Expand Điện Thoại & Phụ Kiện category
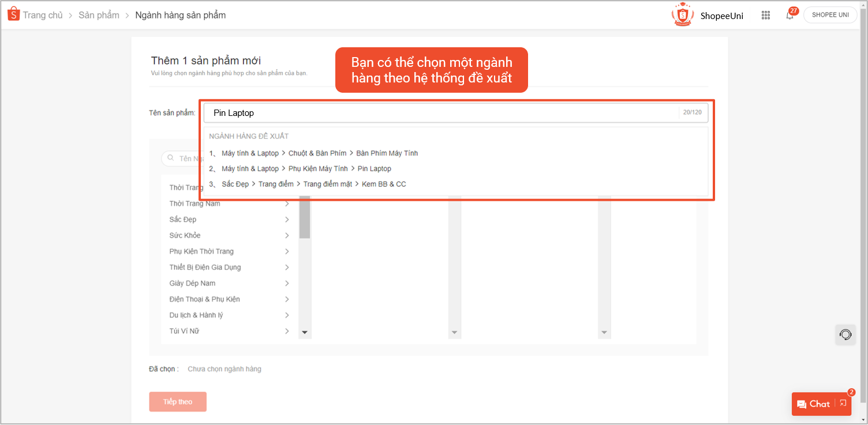868x425 pixels. (x=287, y=299)
